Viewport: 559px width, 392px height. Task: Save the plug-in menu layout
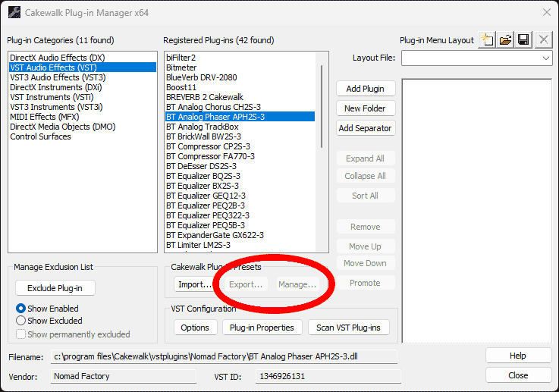(523, 40)
